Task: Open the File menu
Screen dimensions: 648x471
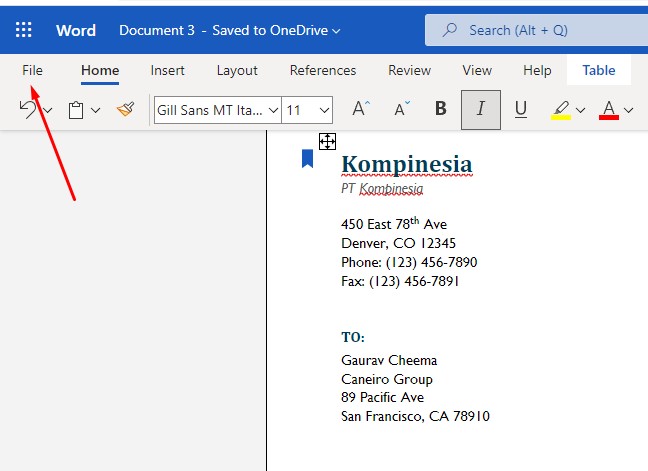Action: point(32,70)
